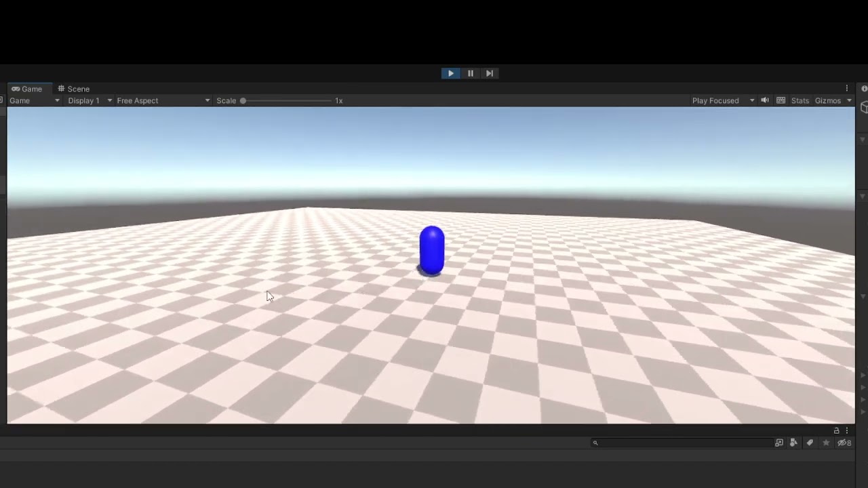The width and height of the screenshot is (868, 488).
Task: Advance one frame with the Step button
Action: (x=490, y=73)
